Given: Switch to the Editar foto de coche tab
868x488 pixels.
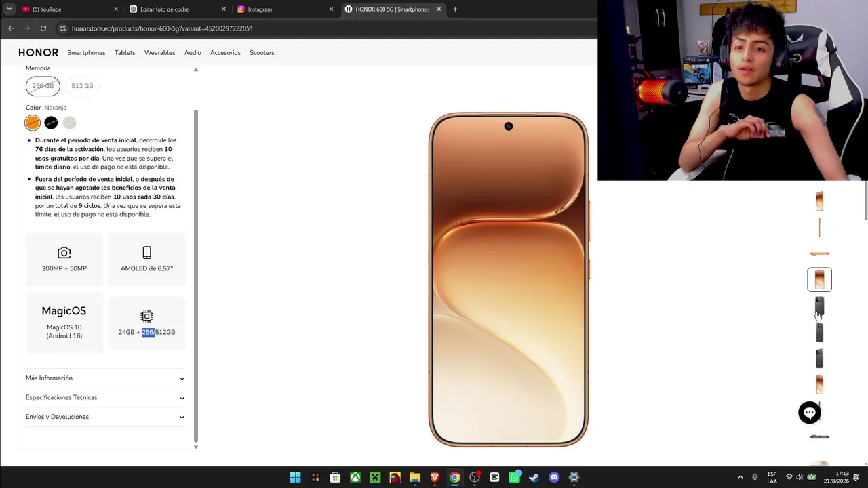Looking at the screenshot, I should (178, 9).
